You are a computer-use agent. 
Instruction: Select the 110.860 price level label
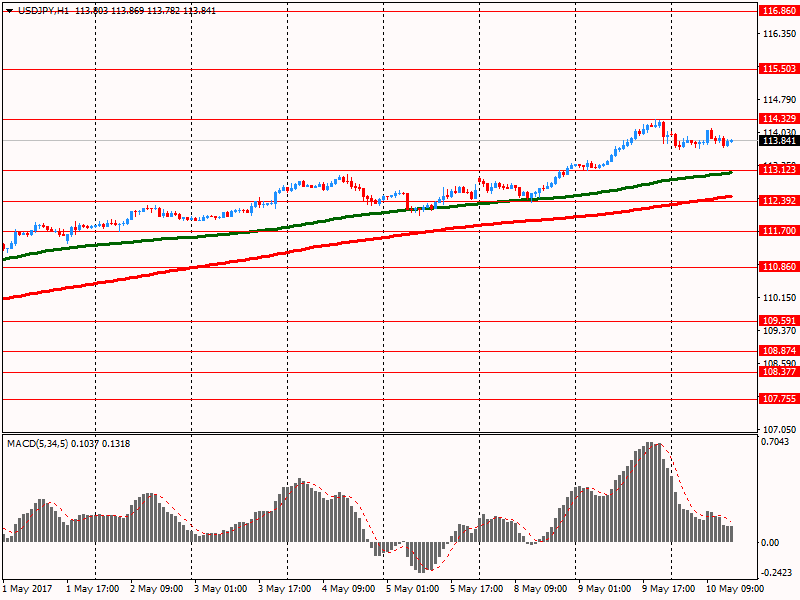coord(779,267)
